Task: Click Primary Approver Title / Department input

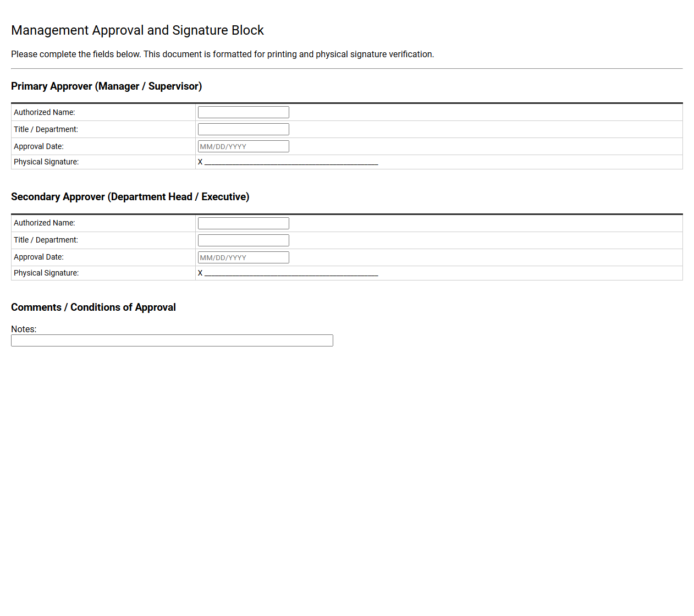Action: tap(244, 129)
